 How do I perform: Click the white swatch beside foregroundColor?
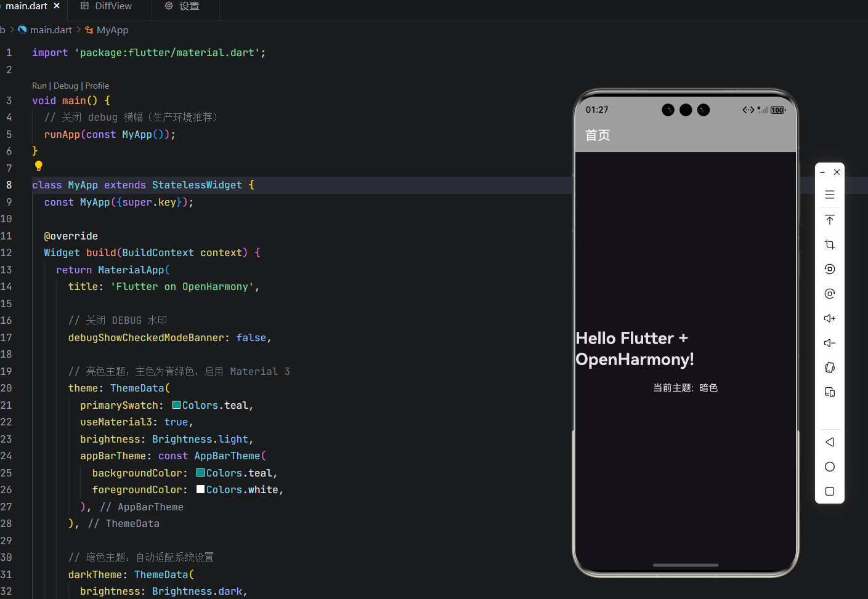[201, 489]
